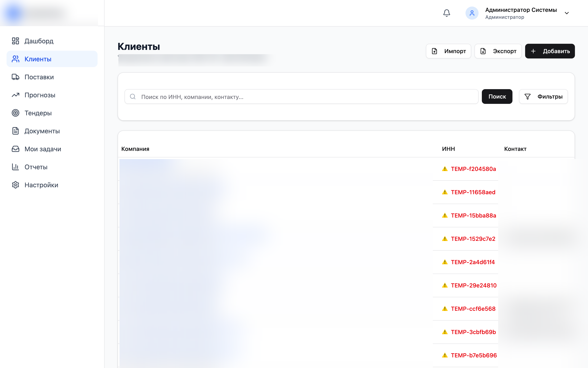
Task: Go to Дашборд menu item
Action: (x=52, y=41)
